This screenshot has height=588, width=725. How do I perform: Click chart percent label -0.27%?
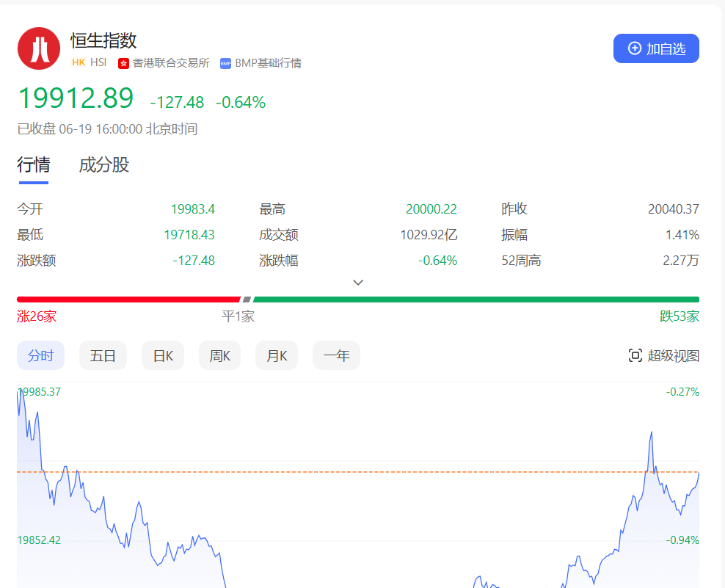click(x=682, y=392)
